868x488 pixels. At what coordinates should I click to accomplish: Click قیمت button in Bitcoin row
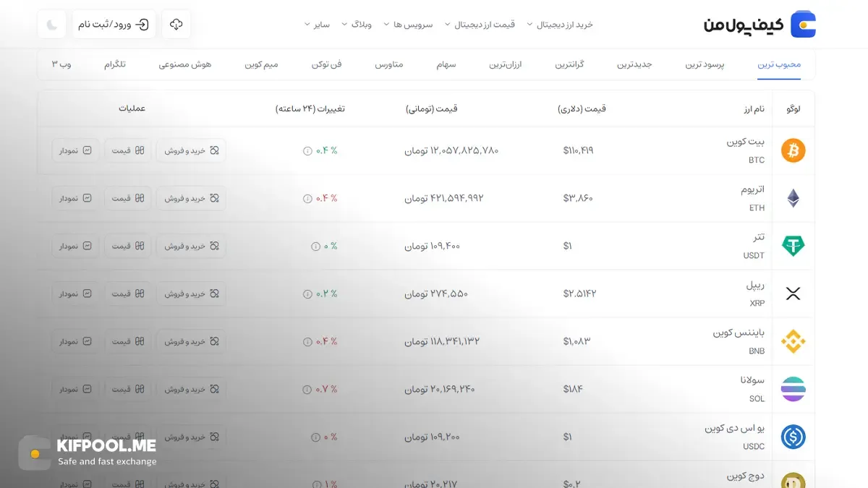coord(128,150)
